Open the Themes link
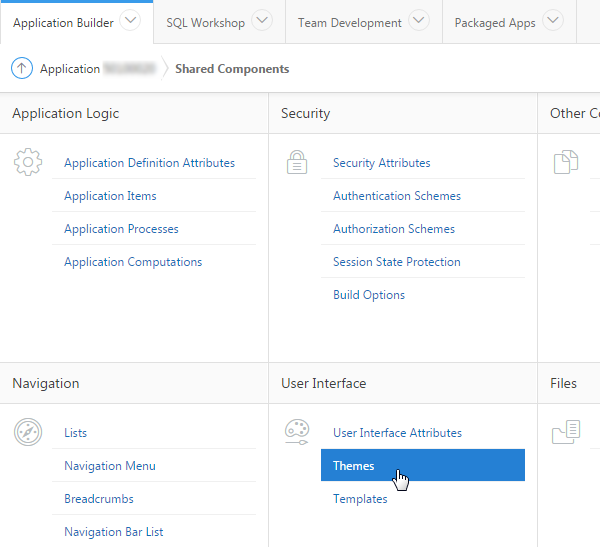 click(x=354, y=466)
